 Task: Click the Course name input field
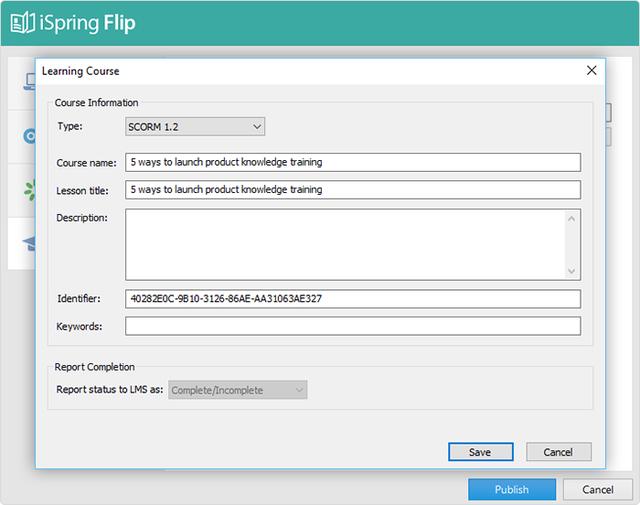click(x=353, y=162)
